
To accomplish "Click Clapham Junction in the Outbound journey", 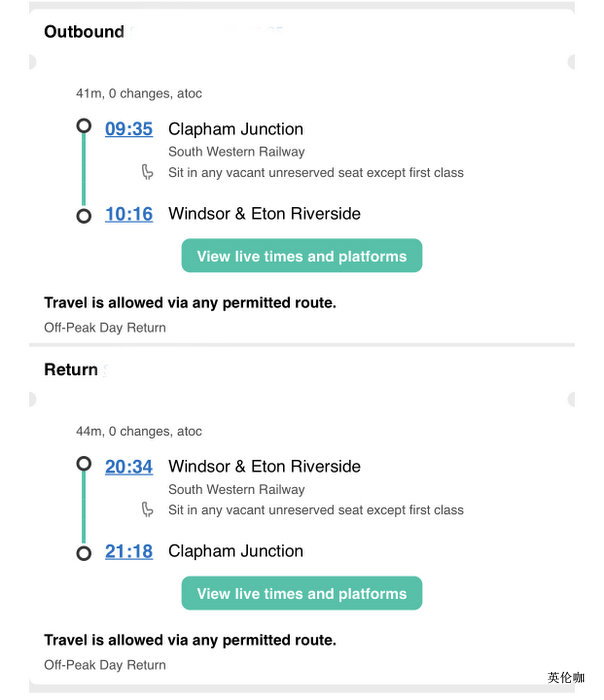I will click(x=235, y=129).
